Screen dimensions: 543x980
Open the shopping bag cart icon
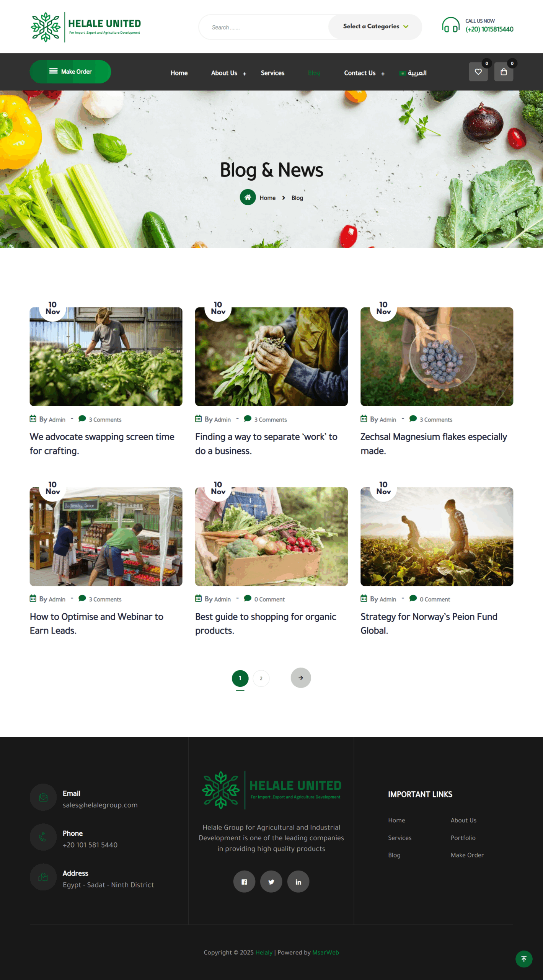504,72
